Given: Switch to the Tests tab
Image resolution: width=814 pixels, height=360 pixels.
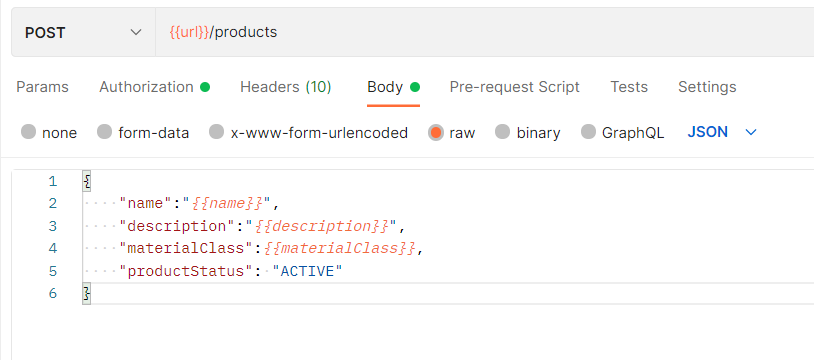Looking at the screenshot, I should click(629, 87).
